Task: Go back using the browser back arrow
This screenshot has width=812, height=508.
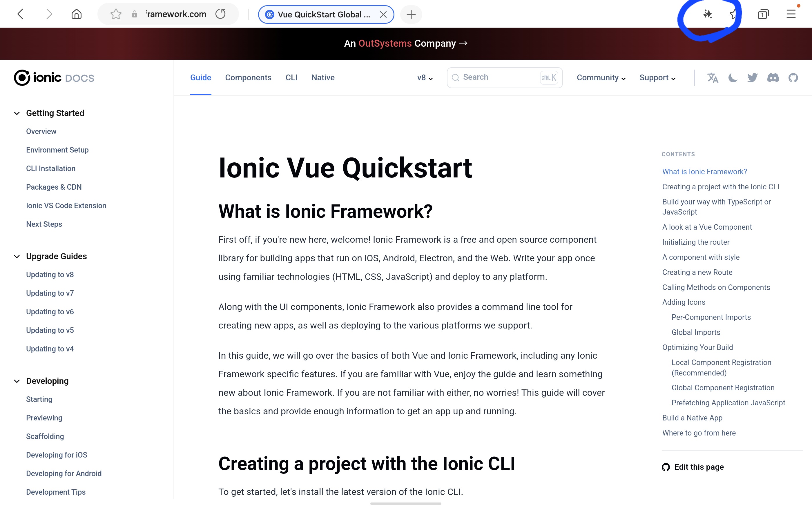Action: point(21,14)
